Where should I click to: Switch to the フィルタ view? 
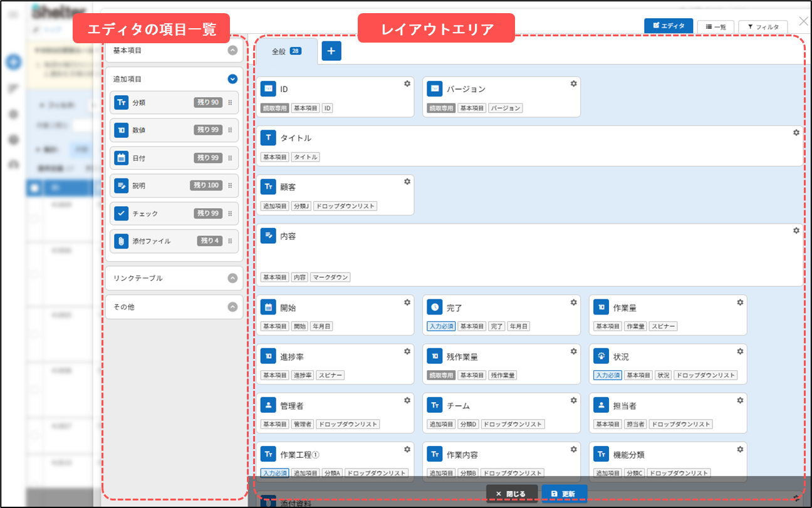point(763,27)
